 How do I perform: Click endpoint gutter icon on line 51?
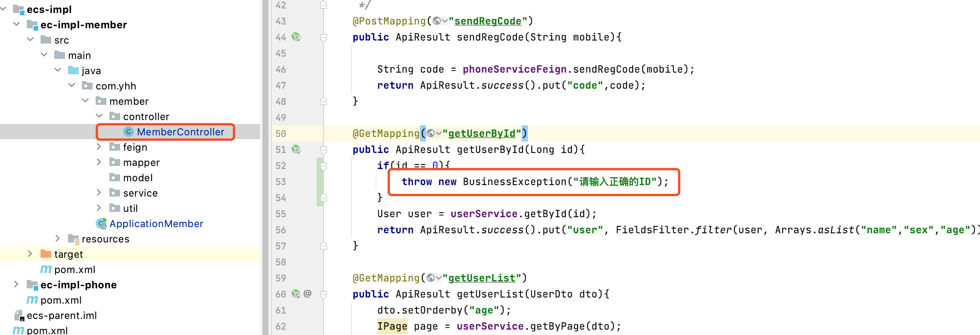[x=296, y=150]
